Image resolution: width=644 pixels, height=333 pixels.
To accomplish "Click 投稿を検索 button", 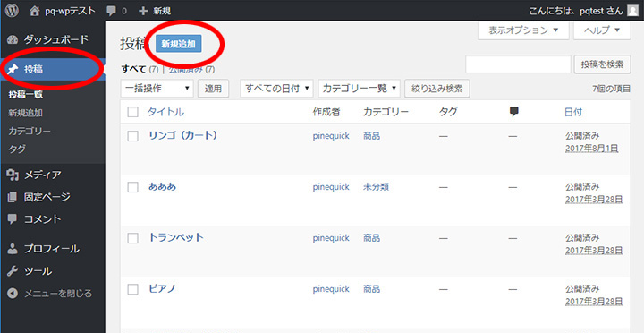I will tap(602, 64).
